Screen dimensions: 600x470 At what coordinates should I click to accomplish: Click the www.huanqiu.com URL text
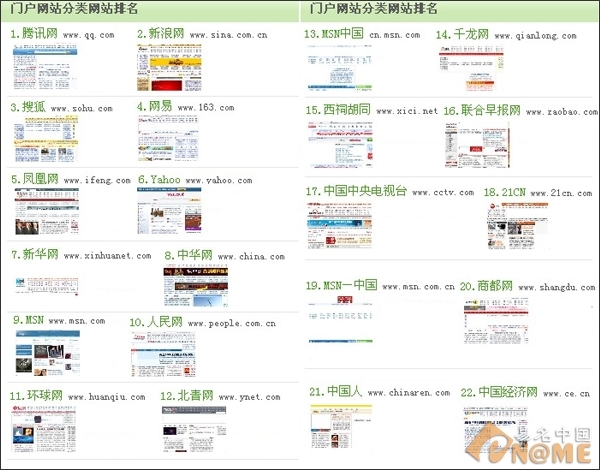click(x=107, y=397)
